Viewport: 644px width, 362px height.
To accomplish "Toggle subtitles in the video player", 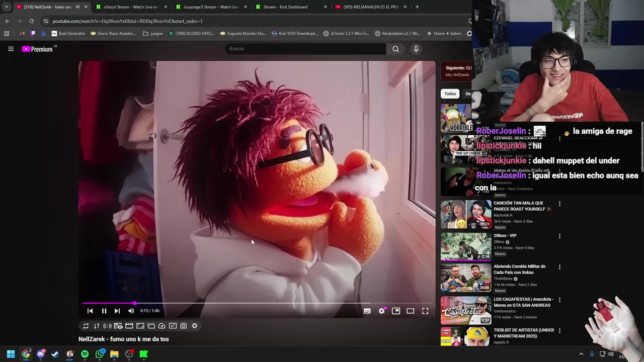I will coord(367,311).
